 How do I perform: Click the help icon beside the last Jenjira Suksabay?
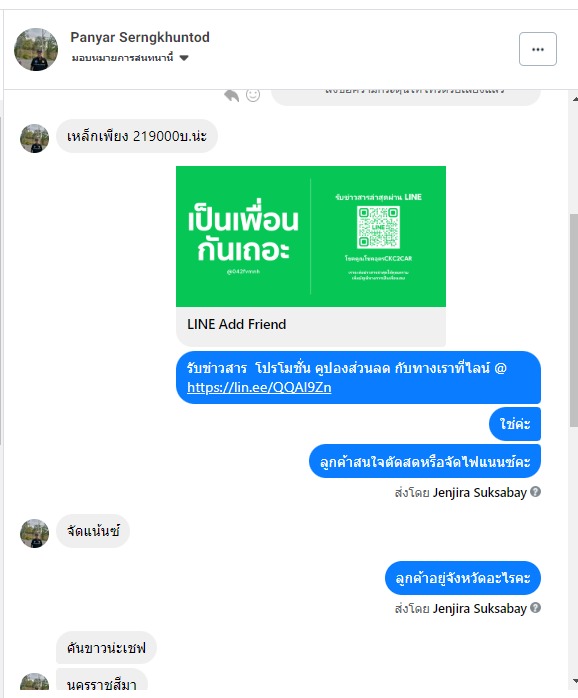tap(536, 608)
